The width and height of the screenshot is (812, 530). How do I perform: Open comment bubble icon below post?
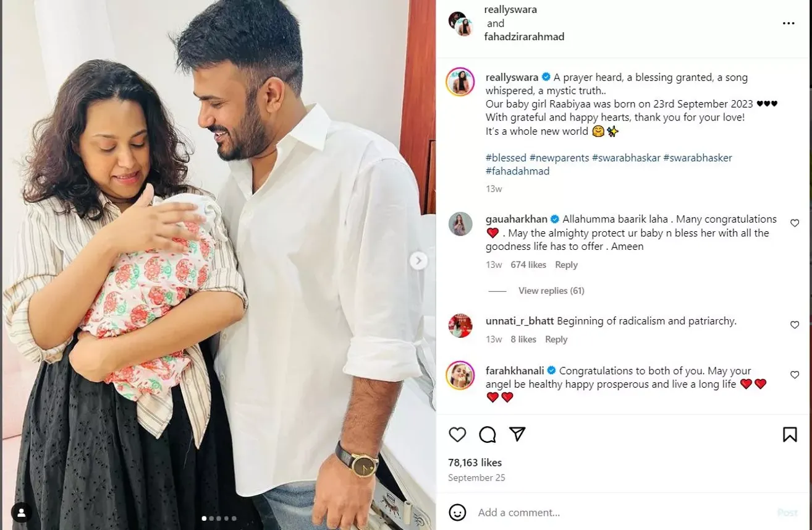(488, 435)
